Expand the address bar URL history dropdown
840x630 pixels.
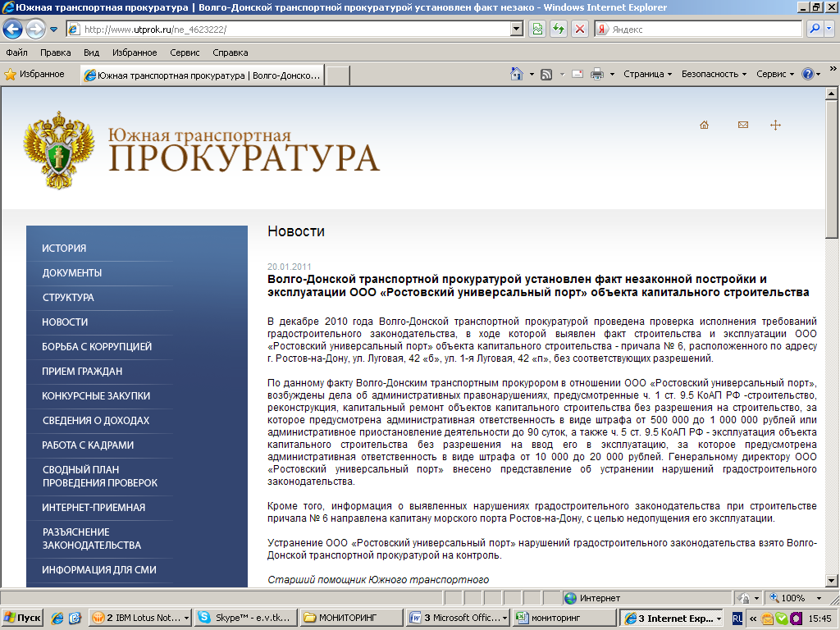coord(517,30)
